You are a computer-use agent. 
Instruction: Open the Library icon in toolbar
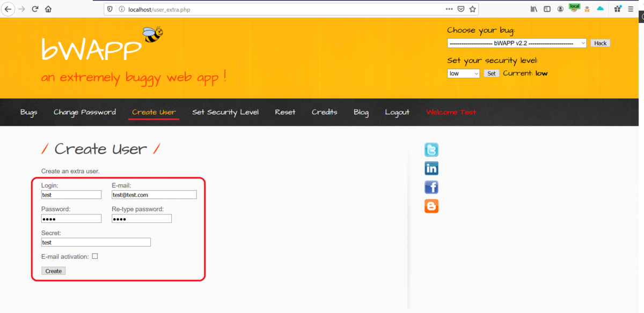pos(534,9)
